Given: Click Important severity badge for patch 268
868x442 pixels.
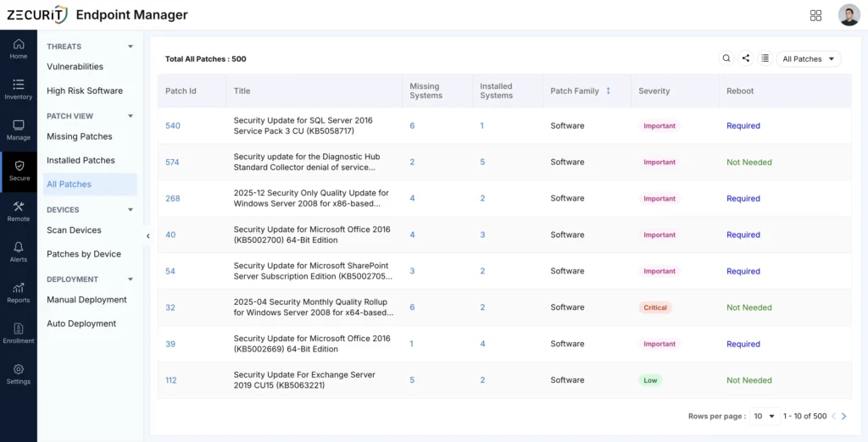Looking at the screenshot, I should click(659, 198).
